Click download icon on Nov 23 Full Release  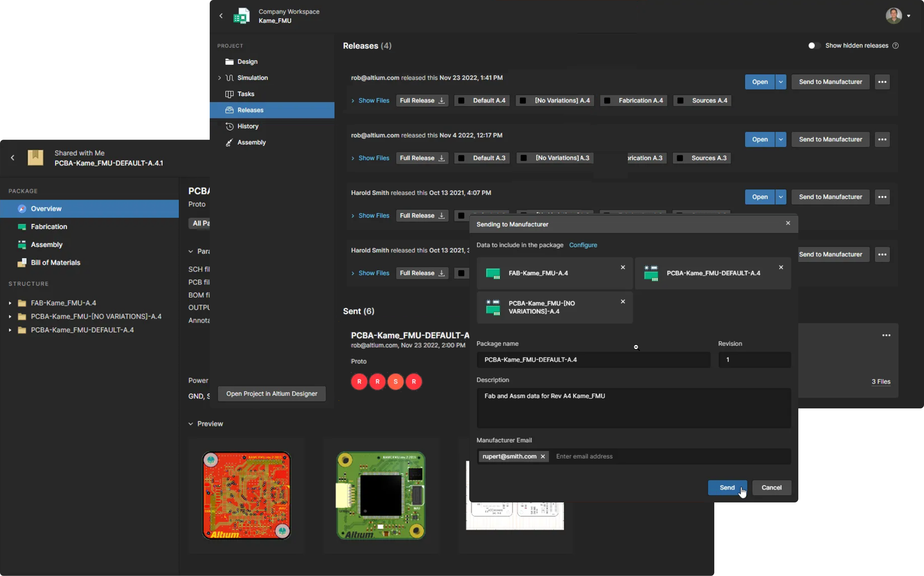click(441, 101)
